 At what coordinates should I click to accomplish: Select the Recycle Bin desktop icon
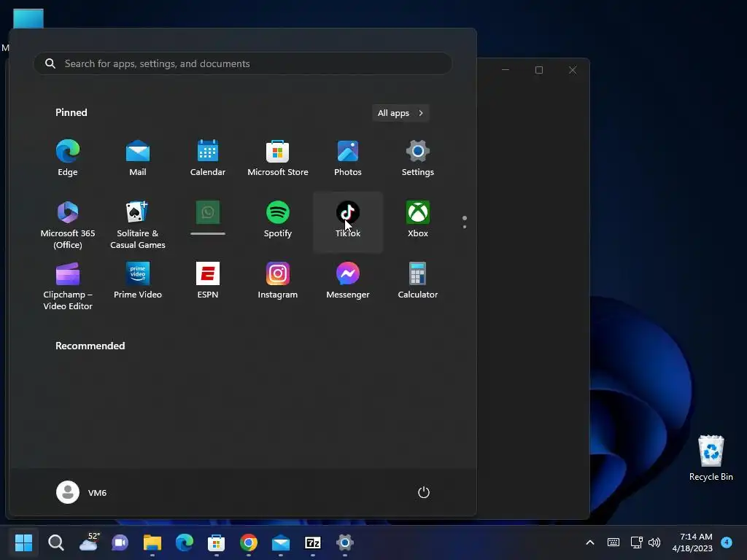(x=711, y=458)
